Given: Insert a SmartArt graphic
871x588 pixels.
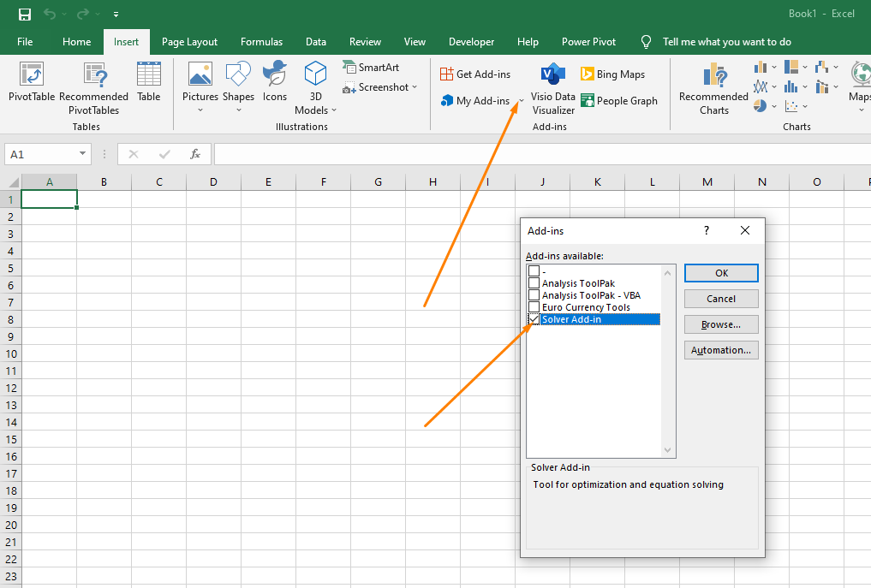Looking at the screenshot, I should 371,67.
